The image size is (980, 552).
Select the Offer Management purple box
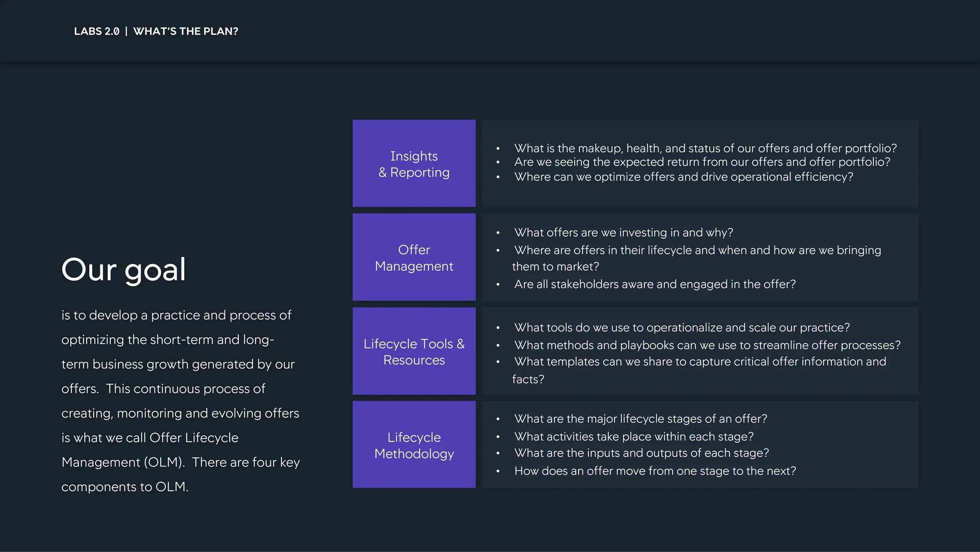point(414,257)
